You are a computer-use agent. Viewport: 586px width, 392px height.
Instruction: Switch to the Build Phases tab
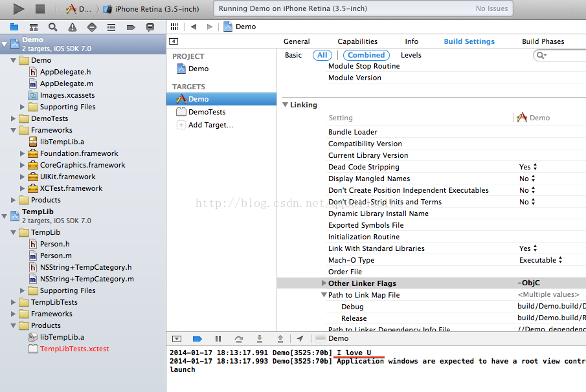tap(543, 41)
